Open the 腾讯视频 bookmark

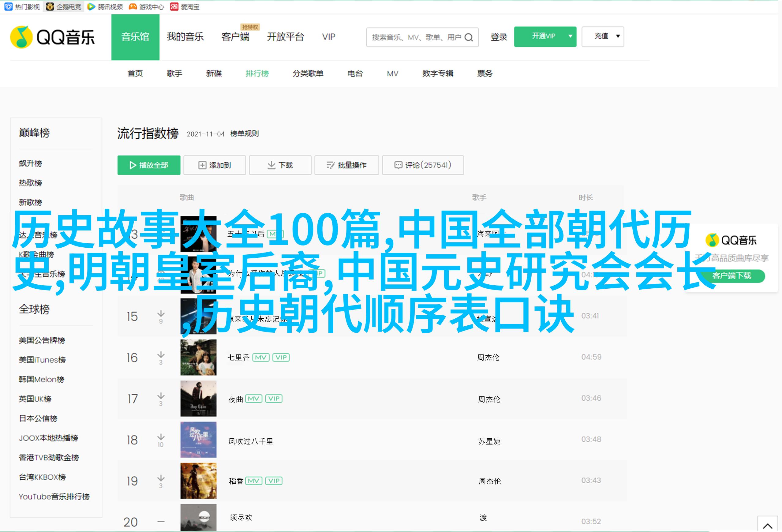click(105, 7)
